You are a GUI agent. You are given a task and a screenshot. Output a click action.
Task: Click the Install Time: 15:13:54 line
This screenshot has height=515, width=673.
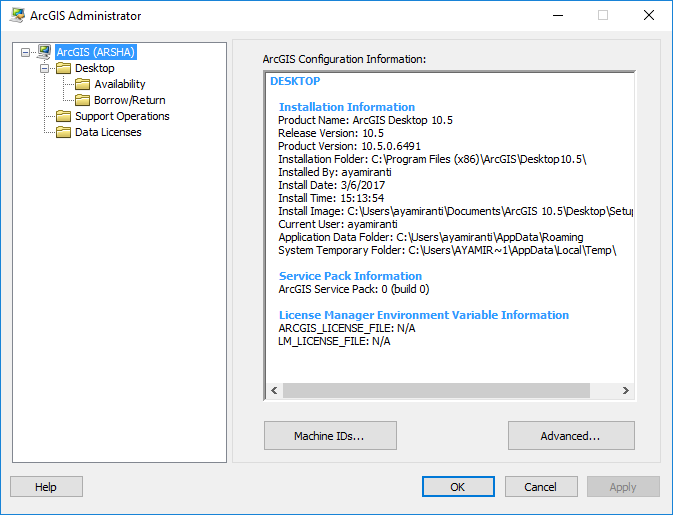(x=331, y=198)
